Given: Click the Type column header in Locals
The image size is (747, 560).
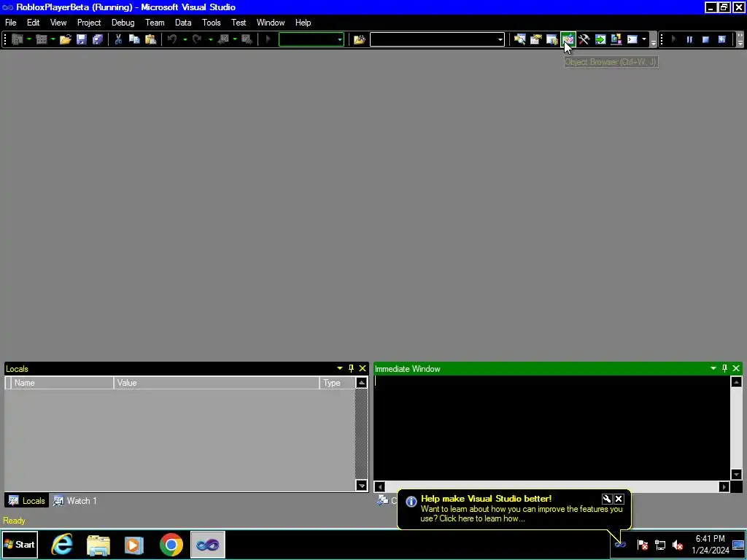Looking at the screenshot, I should [x=337, y=383].
